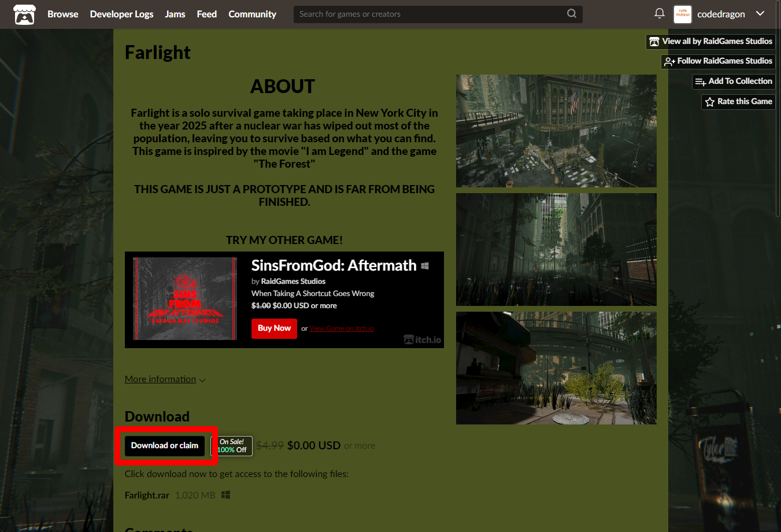Click SinsFromGod cover thumbnail
Screen dimensions: 781x532
[x=185, y=298]
